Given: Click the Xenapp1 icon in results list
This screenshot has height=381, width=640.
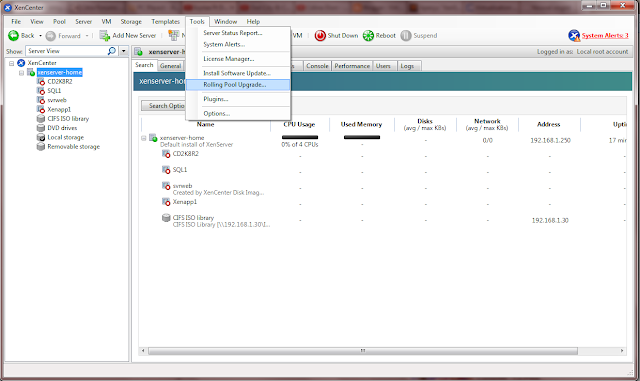Looking at the screenshot, I should click(166, 202).
